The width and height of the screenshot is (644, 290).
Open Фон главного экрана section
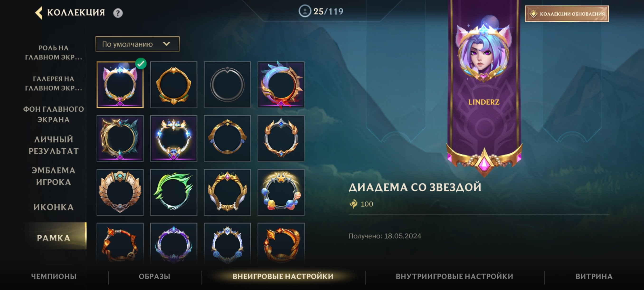point(53,114)
